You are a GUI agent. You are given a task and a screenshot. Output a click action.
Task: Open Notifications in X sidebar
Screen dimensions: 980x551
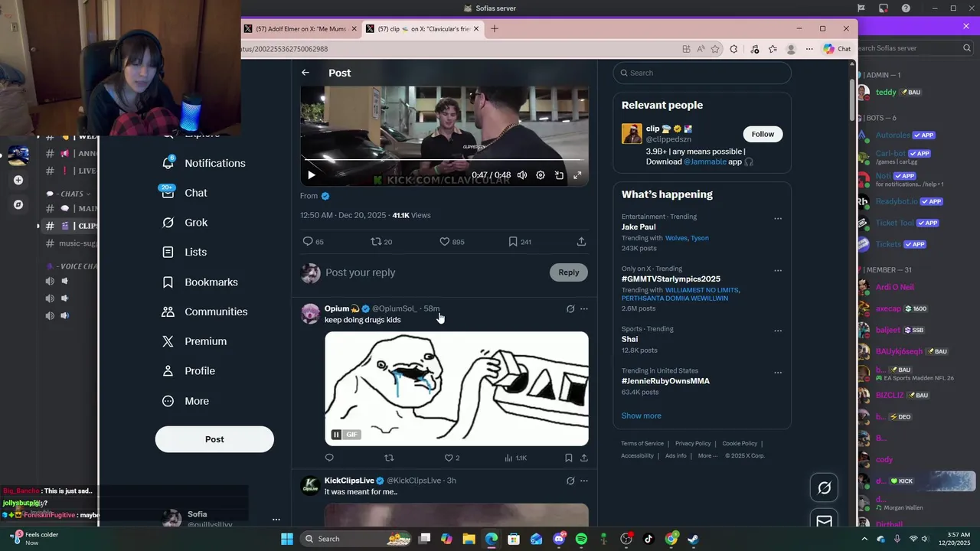[204, 163]
